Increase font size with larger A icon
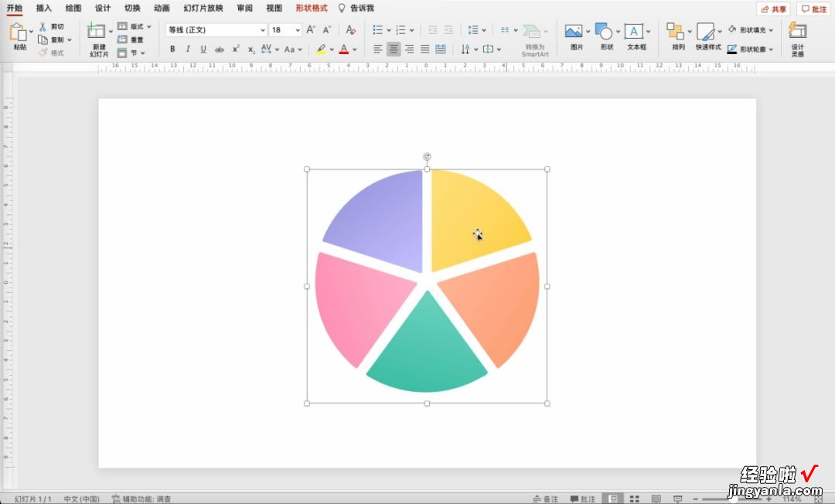Viewport: 835px width, 504px height. click(311, 30)
